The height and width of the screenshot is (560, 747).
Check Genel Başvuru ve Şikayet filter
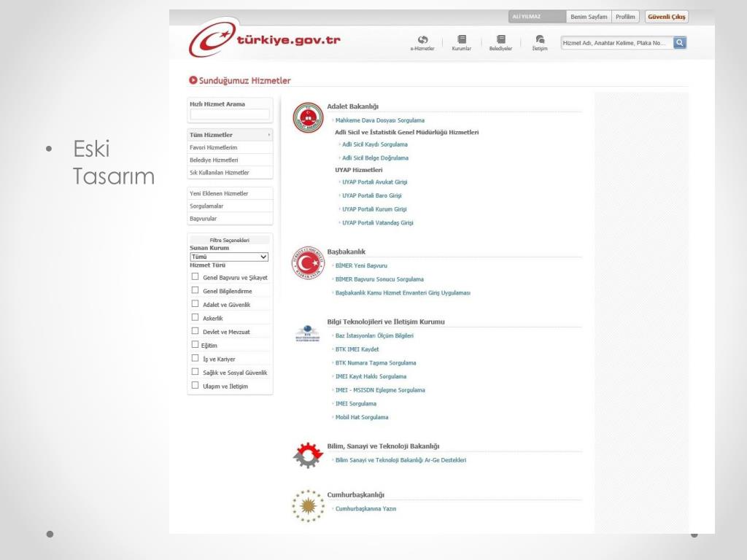[195, 276]
